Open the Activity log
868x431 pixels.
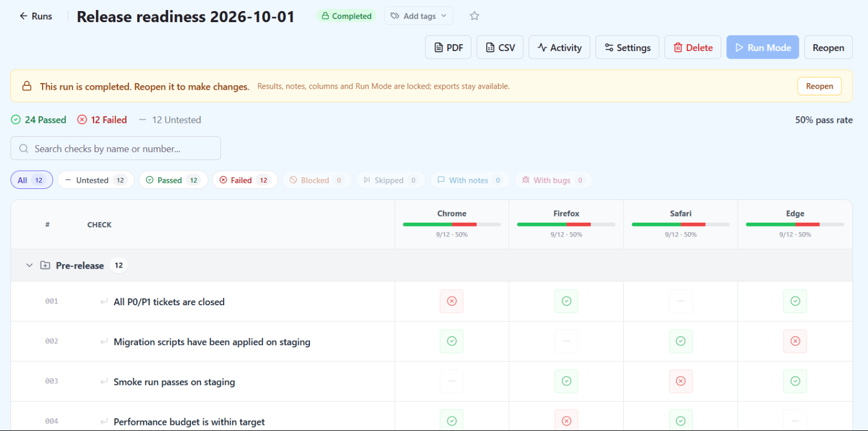click(559, 47)
